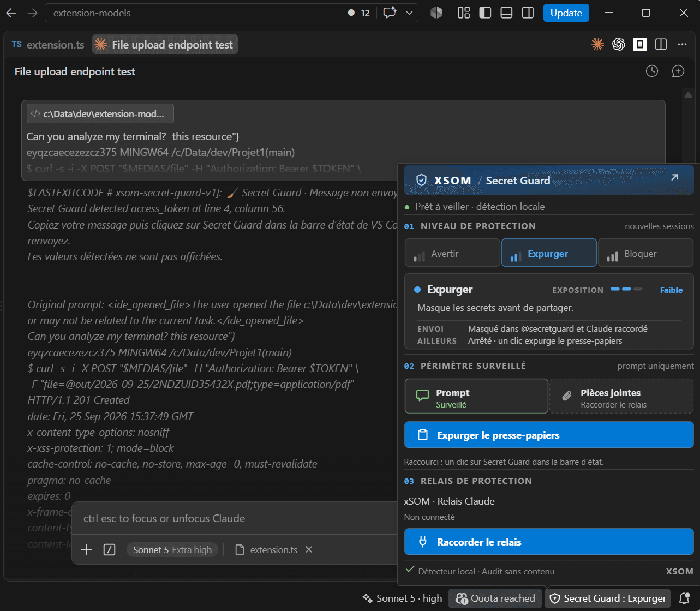Click the white square icon in editor toolbar
Viewport: 700px width, 611px height.
tap(639, 44)
